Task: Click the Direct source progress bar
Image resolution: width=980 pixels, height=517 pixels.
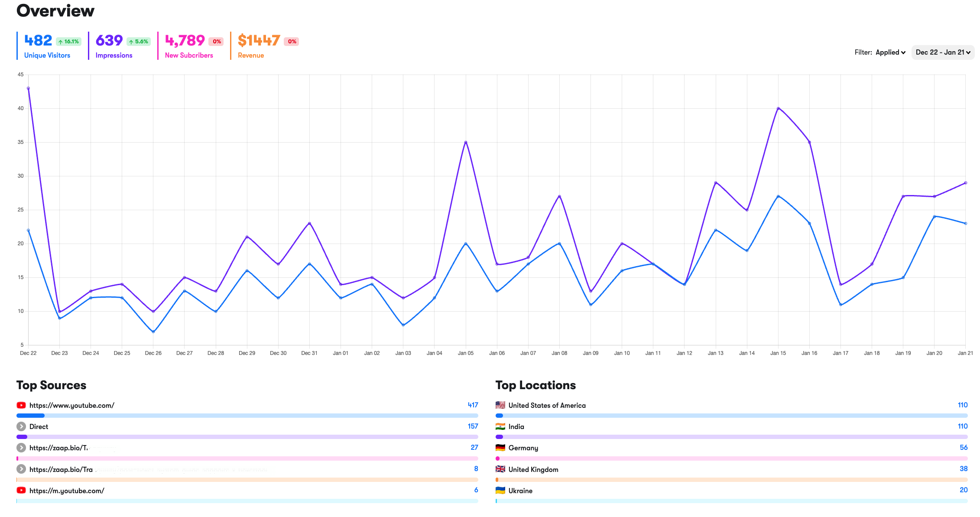Action: pyautogui.click(x=247, y=437)
